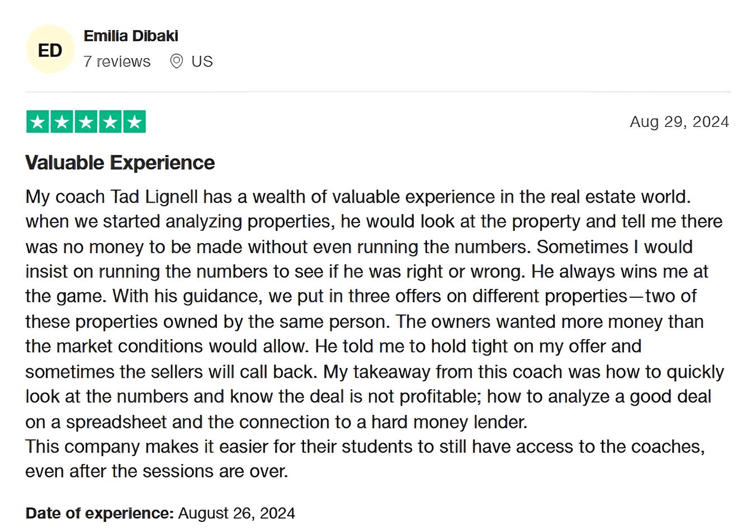Click the location pin icon
The width and height of the screenshot is (756, 532).
(x=176, y=61)
